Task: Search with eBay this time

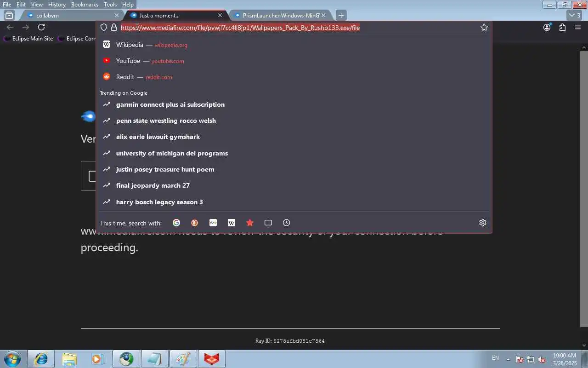Action: pos(213,223)
